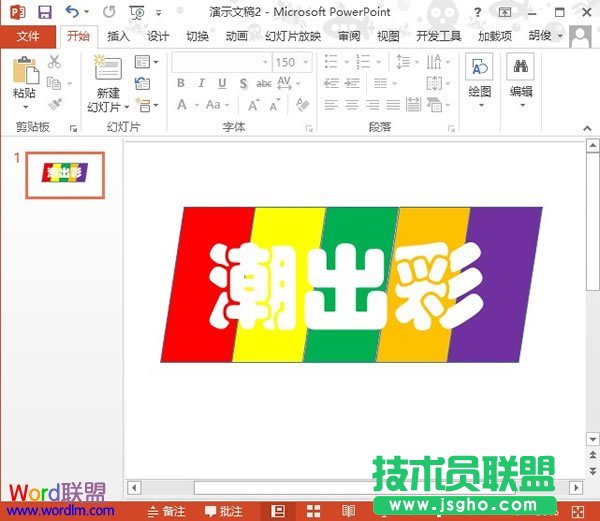
Task: Expand the 粘贴 paste options arrow
Action: (25, 107)
